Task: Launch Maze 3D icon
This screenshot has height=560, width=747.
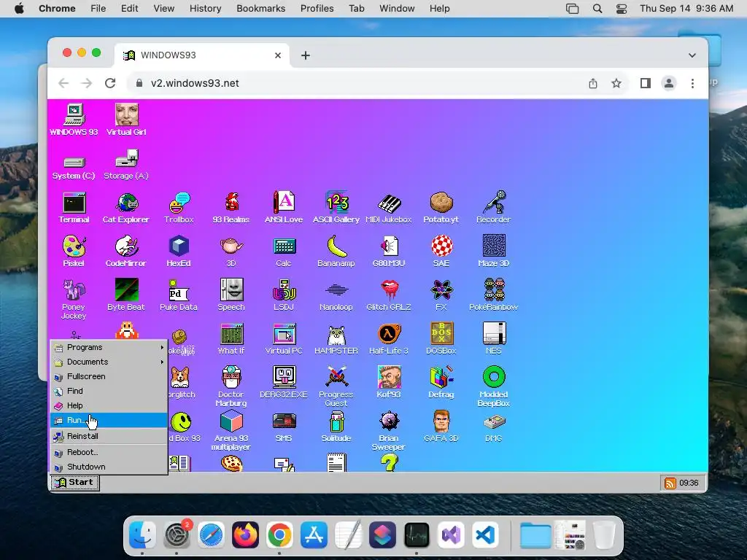Action: pyautogui.click(x=494, y=251)
